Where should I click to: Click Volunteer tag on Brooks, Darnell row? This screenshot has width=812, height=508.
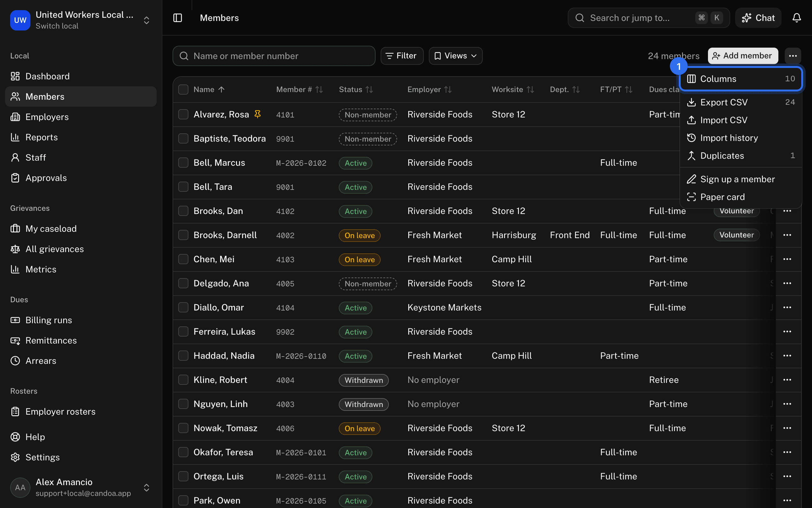coord(737,235)
